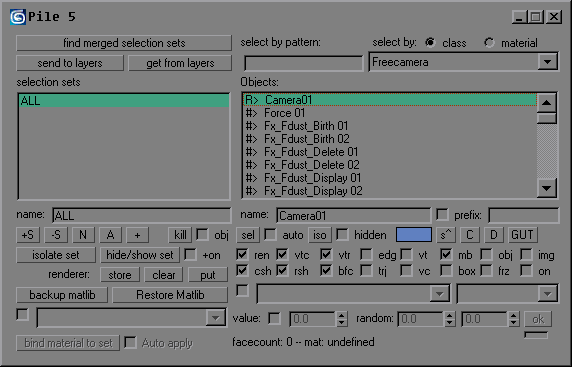572x367 pixels.
Task: Click get from layers
Action: point(180,63)
